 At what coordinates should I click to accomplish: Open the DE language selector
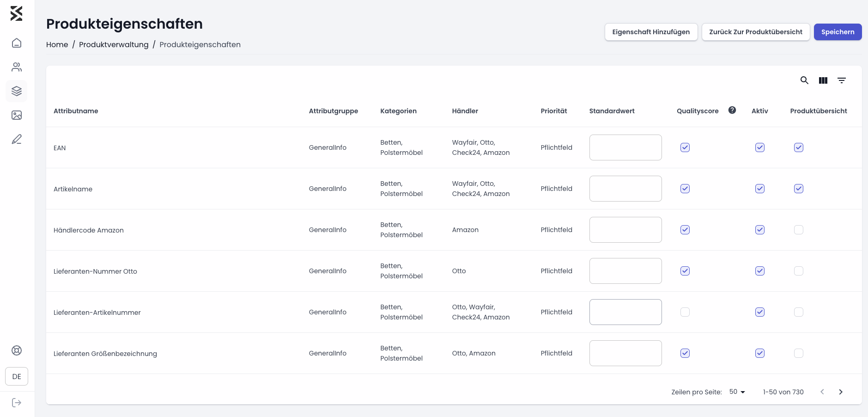pos(17,376)
